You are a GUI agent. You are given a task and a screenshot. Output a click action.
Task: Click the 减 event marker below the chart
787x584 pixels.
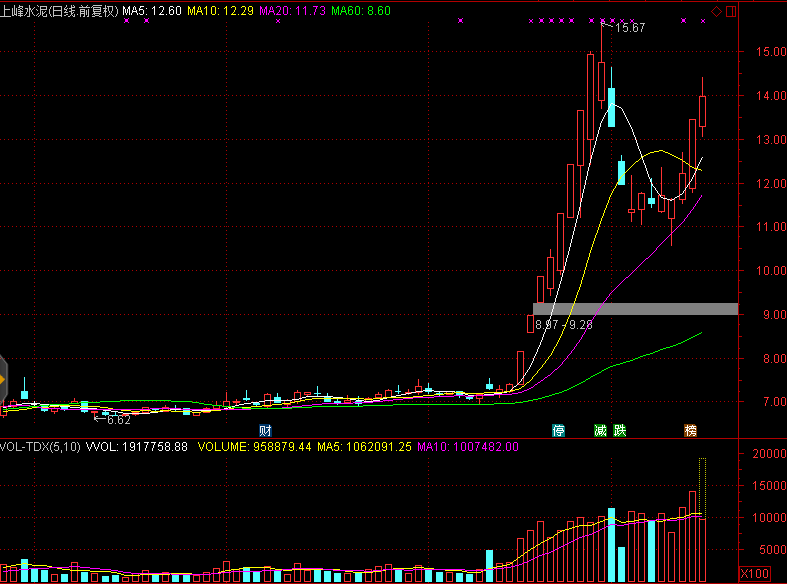click(600, 431)
